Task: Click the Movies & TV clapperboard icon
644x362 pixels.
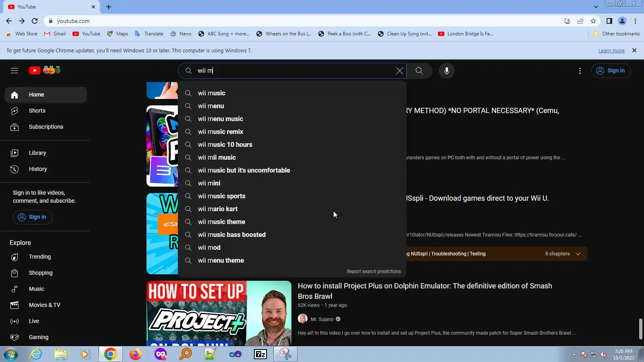Action: tap(14, 305)
